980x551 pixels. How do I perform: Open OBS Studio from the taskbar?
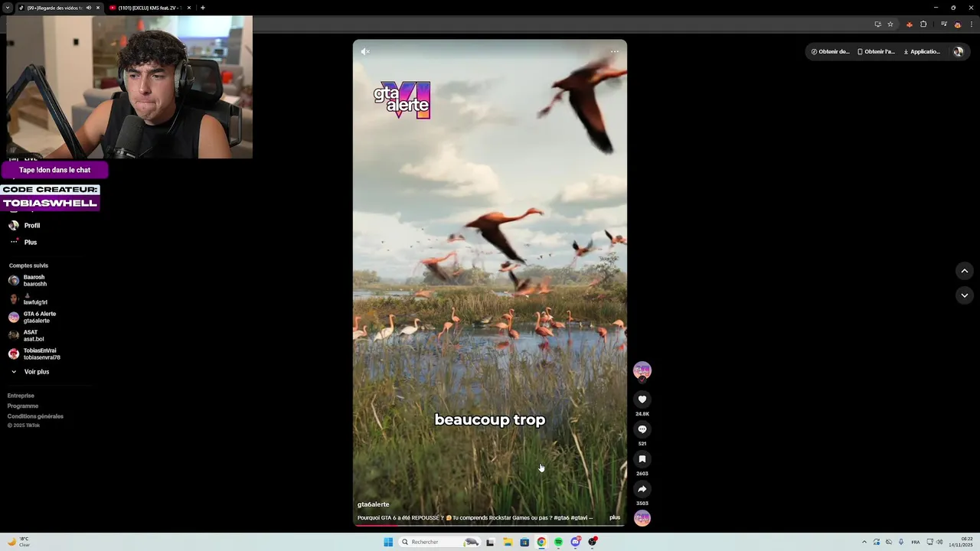click(x=593, y=542)
